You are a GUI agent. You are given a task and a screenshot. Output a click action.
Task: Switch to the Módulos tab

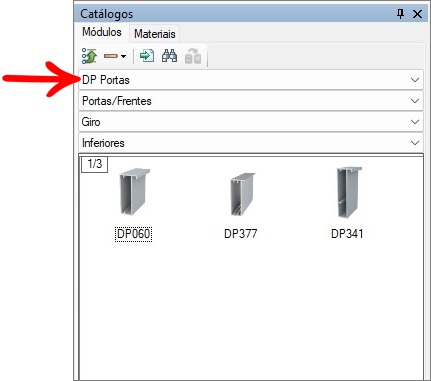click(x=102, y=32)
